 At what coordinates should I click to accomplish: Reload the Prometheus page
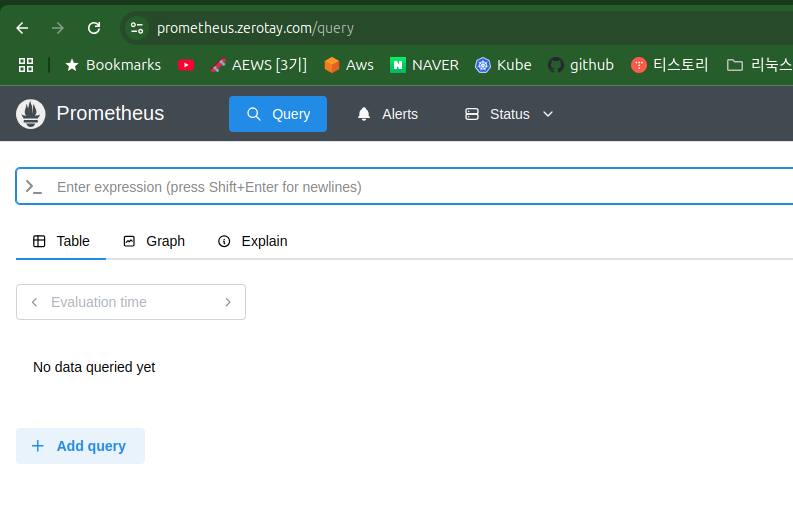pos(94,28)
